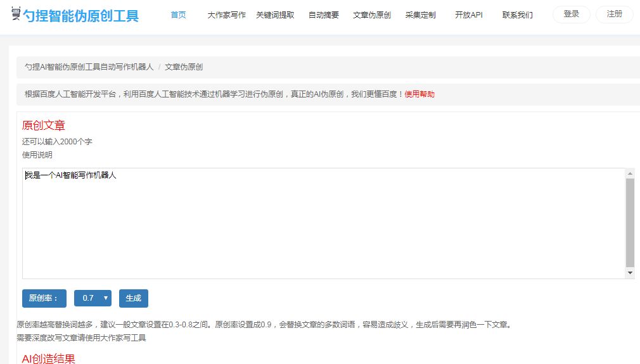Select 关键词提取 in the navigation bar

(x=275, y=15)
